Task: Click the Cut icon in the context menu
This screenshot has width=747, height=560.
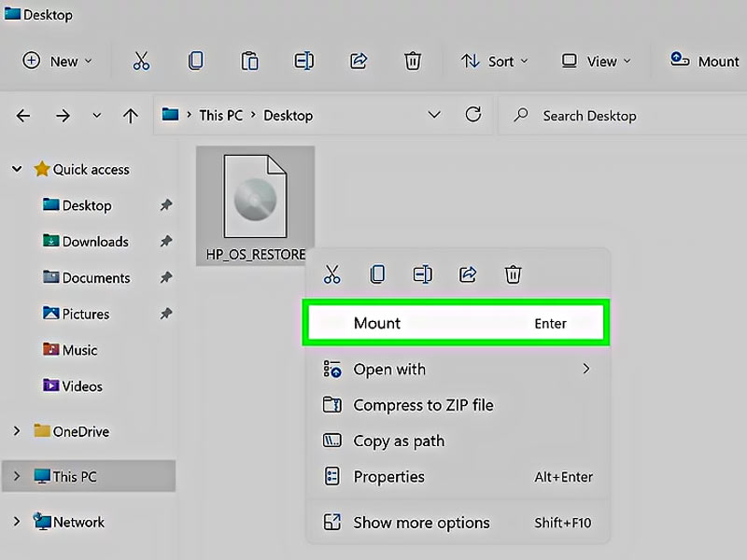Action: pyautogui.click(x=332, y=274)
